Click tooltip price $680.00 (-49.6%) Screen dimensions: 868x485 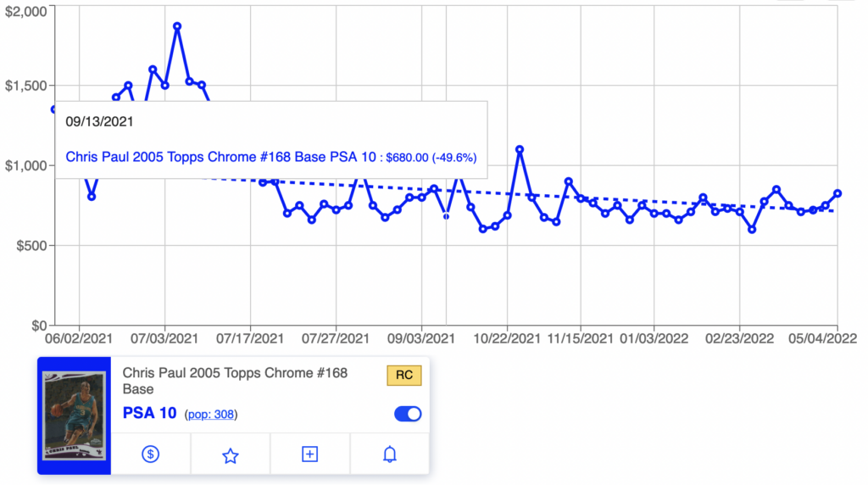[431, 158]
